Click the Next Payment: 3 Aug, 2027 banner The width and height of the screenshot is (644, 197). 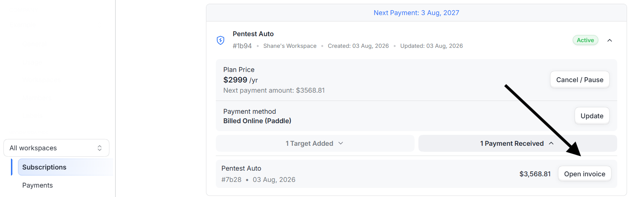(416, 13)
